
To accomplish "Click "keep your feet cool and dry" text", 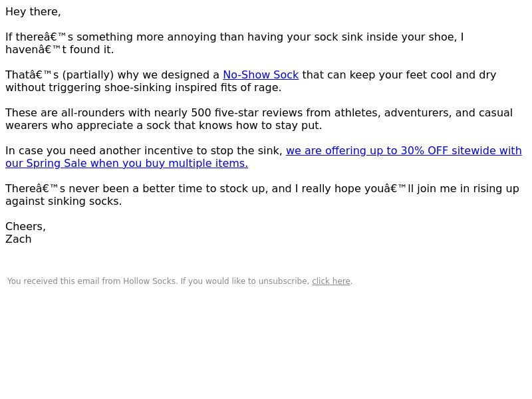I will [423, 74].
